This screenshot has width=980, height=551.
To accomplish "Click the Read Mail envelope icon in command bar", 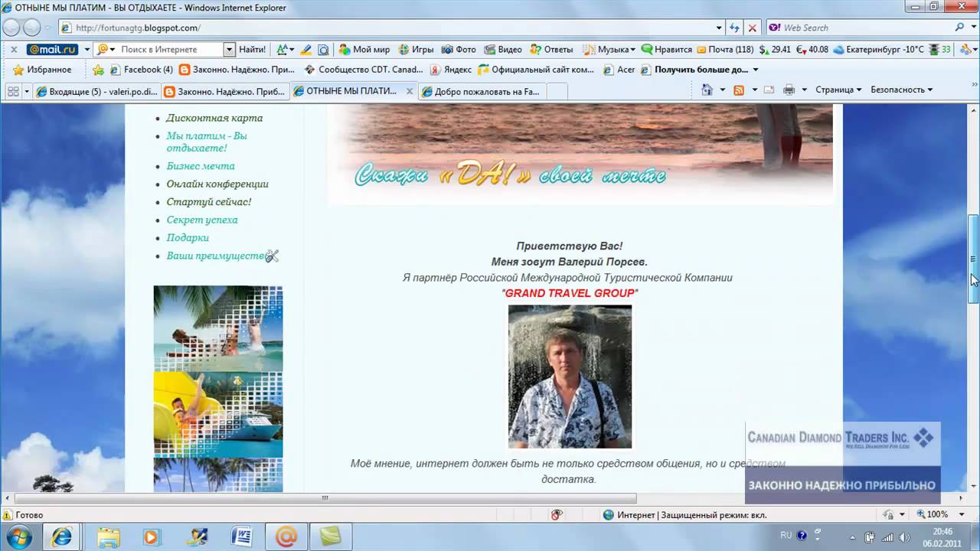I will click(769, 90).
